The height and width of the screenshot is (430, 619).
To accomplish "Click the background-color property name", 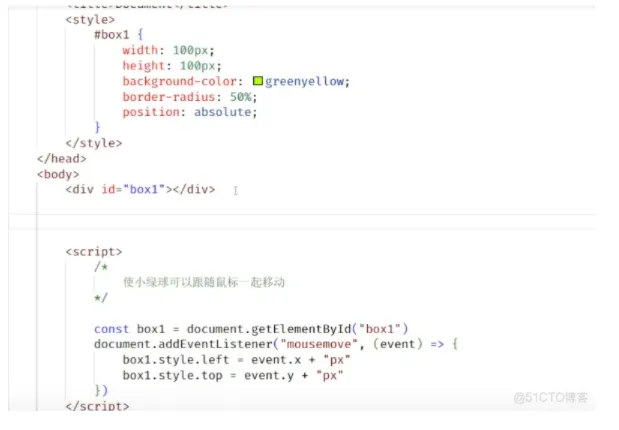I will point(179,81).
